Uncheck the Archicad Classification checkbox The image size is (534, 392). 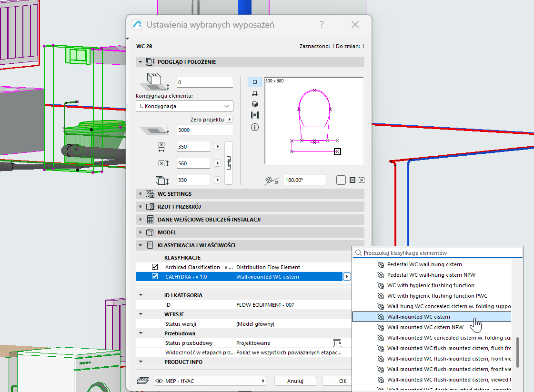(x=155, y=267)
